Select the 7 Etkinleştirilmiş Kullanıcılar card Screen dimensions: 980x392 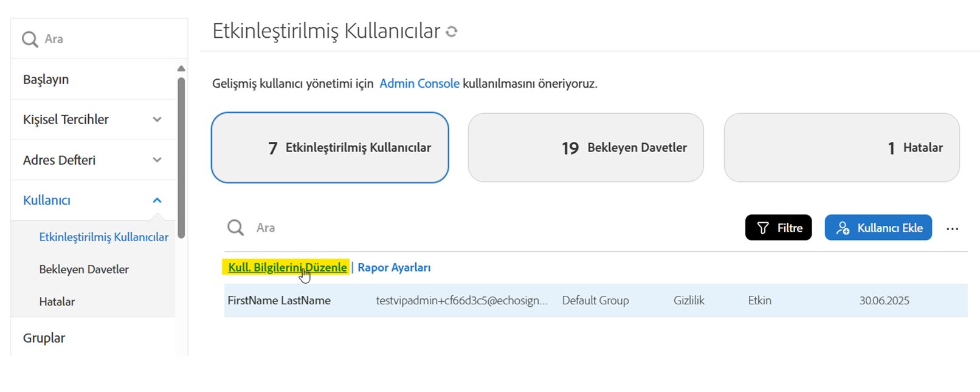330,148
